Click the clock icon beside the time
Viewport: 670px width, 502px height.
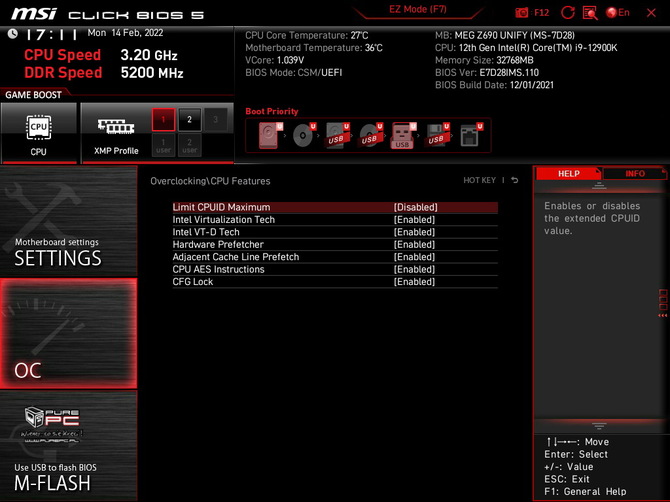pyautogui.click(x=13, y=33)
